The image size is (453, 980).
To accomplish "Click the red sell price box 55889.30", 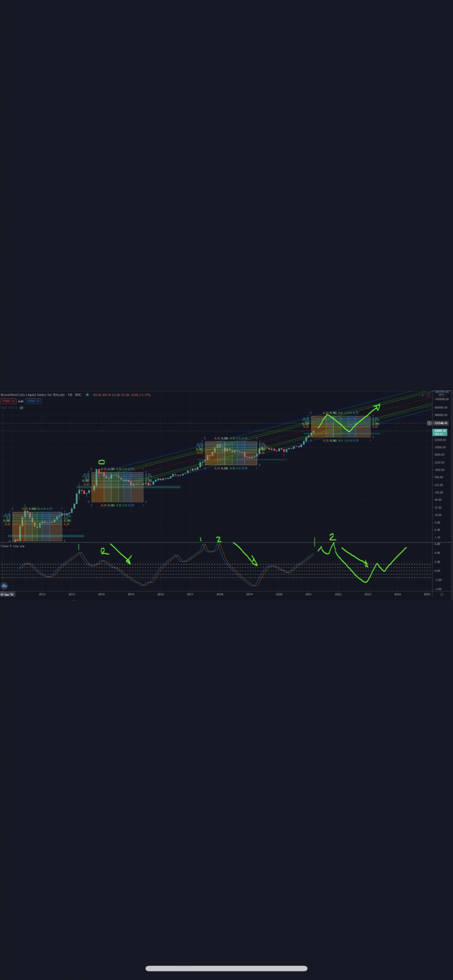I will point(8,401).
